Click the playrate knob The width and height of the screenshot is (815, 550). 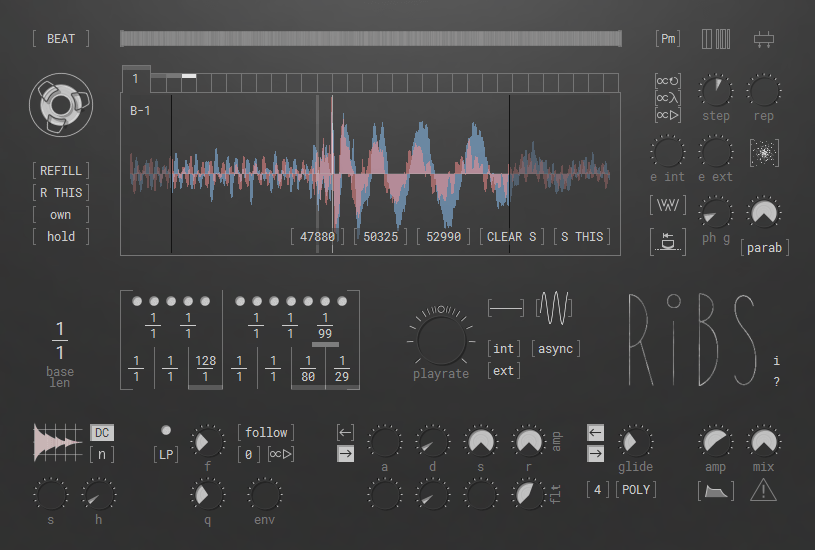[440, 338]
